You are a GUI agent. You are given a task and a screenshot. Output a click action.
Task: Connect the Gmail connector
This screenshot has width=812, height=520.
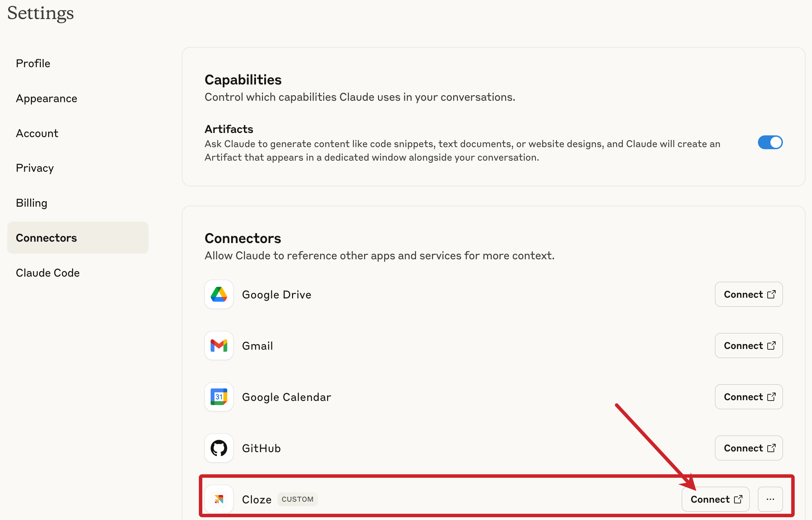coord(749,346)
